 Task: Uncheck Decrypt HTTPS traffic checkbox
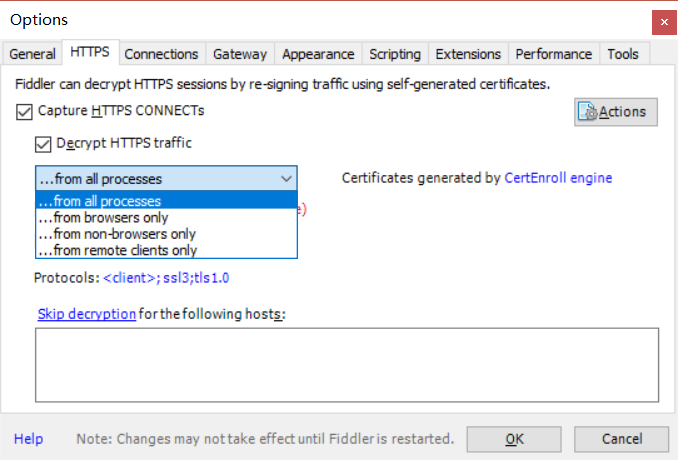[43, 143]
